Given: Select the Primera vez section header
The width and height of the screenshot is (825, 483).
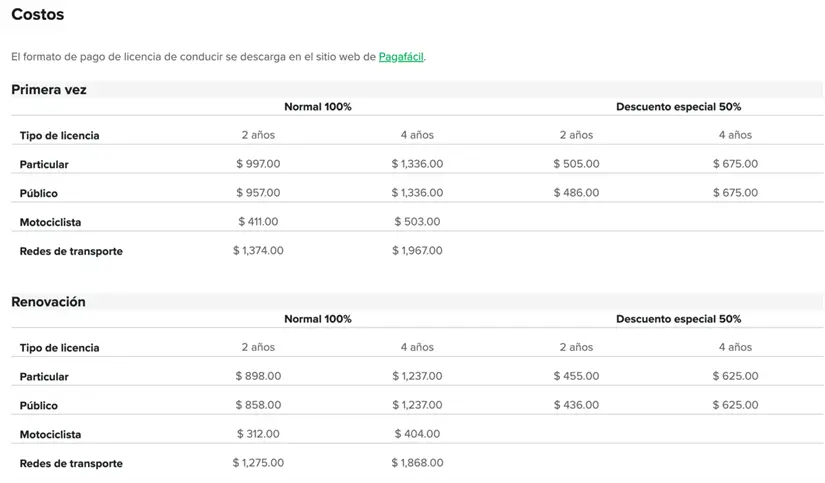Looking at the screenshot, I should tap(49, 90).
